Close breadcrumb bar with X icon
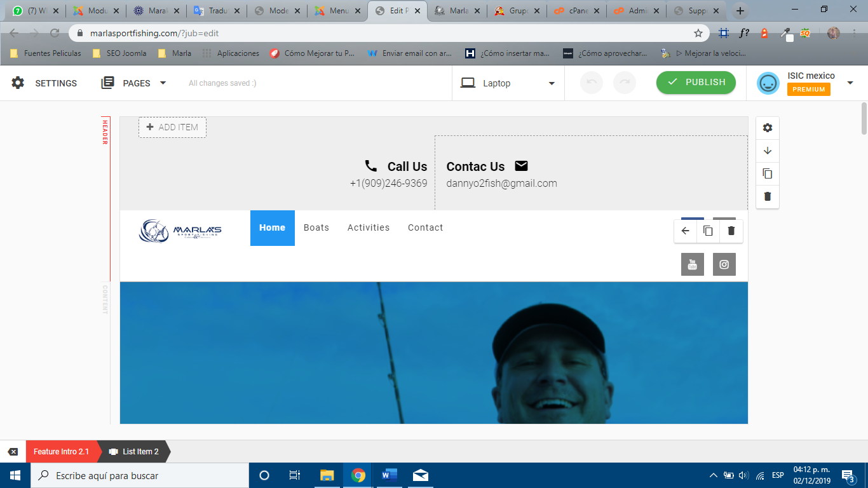Viewport: 868px width, 488px height. [13, 452]
